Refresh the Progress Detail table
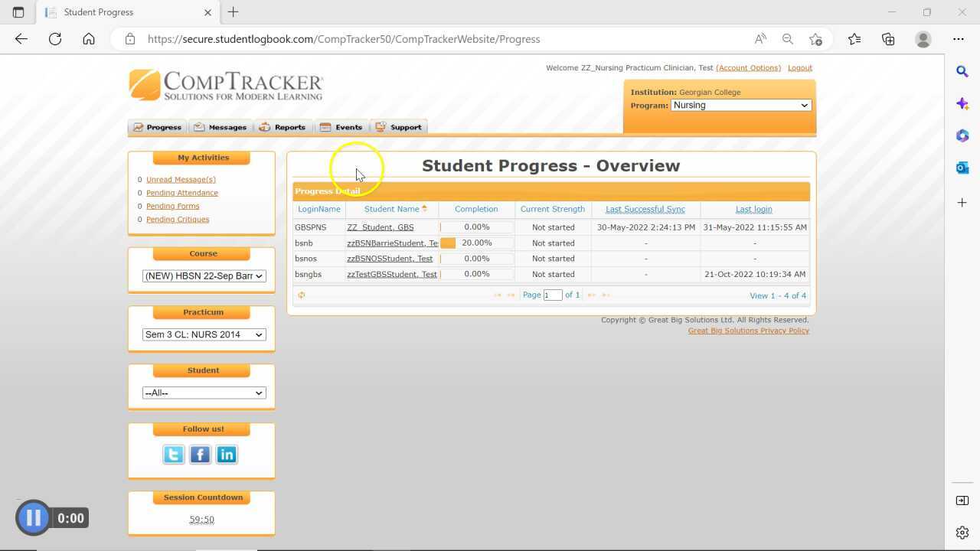 301,295
